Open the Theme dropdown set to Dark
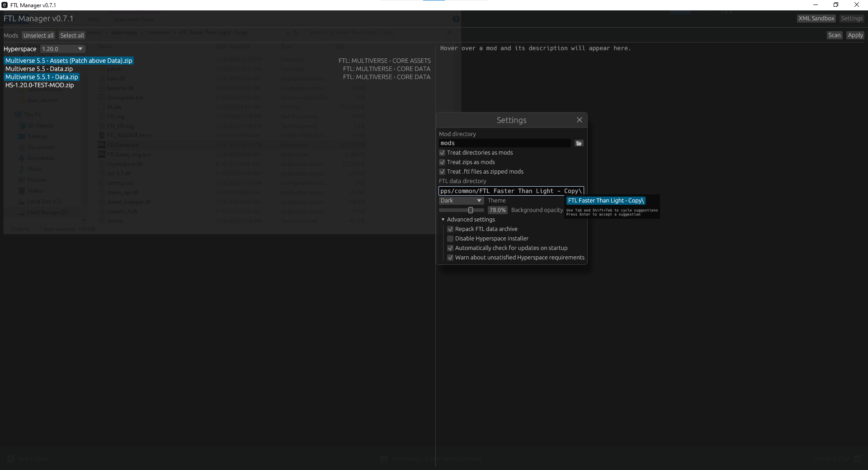The width and height of the screenshot is (868, 470). (x=461, y=201)
